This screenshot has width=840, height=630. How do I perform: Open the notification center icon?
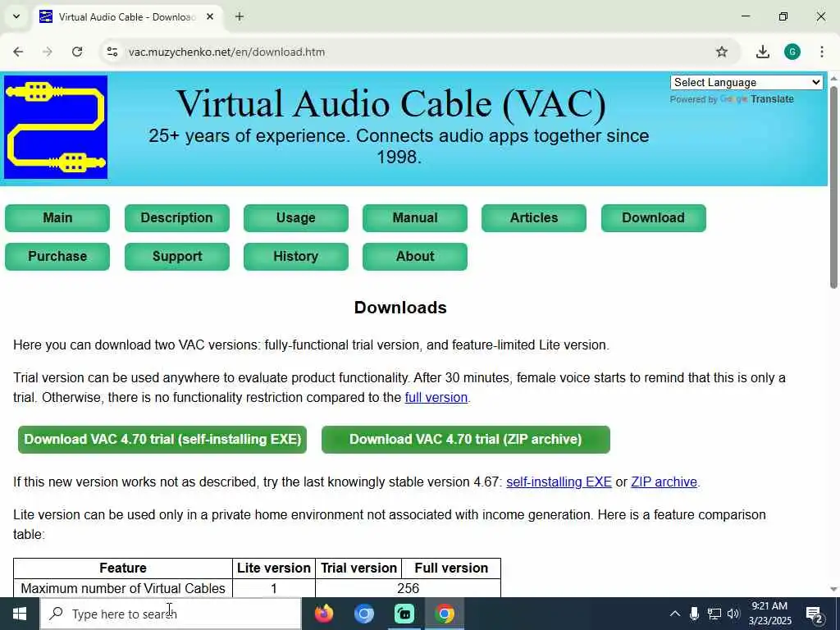(x=815, y=614)
